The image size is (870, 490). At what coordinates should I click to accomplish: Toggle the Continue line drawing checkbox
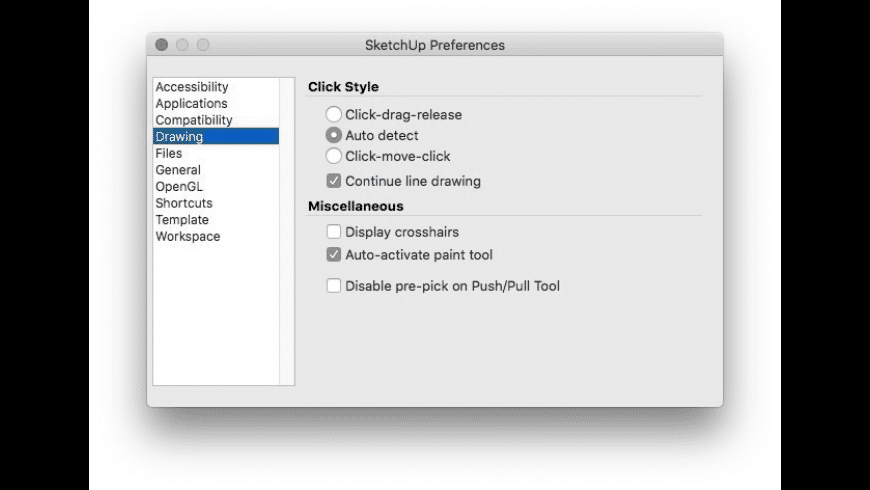tap(334, 181)
